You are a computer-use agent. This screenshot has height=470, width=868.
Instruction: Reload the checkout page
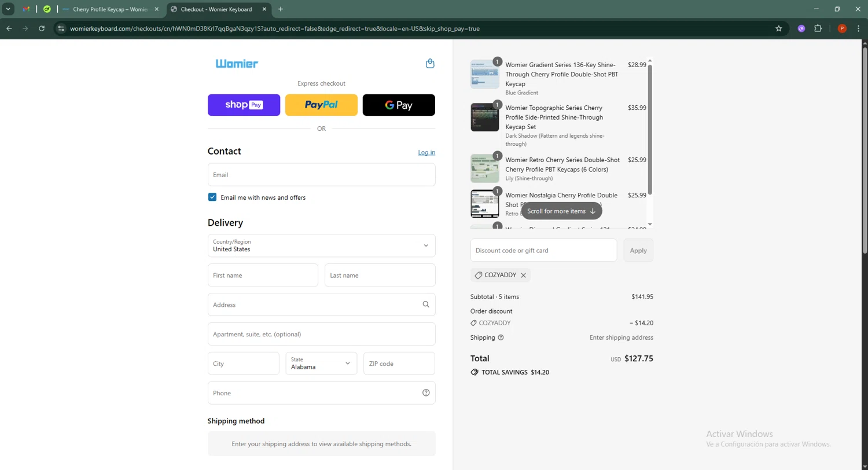42,28
